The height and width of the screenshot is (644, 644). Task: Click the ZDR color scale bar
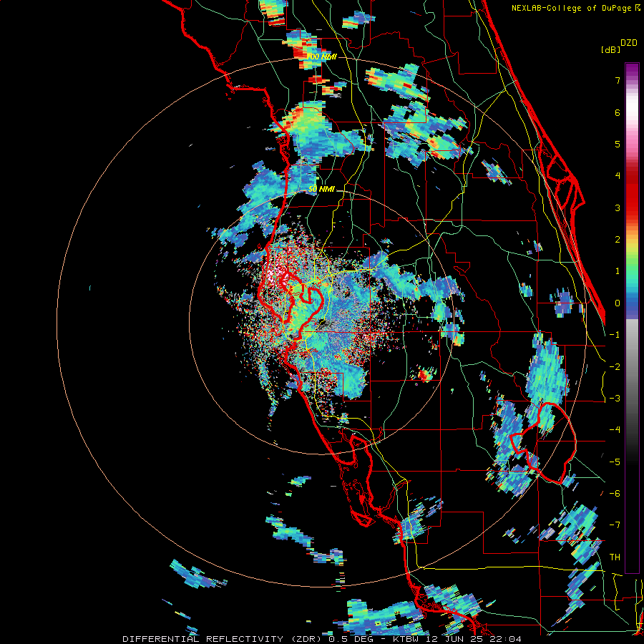click(632, 318)
